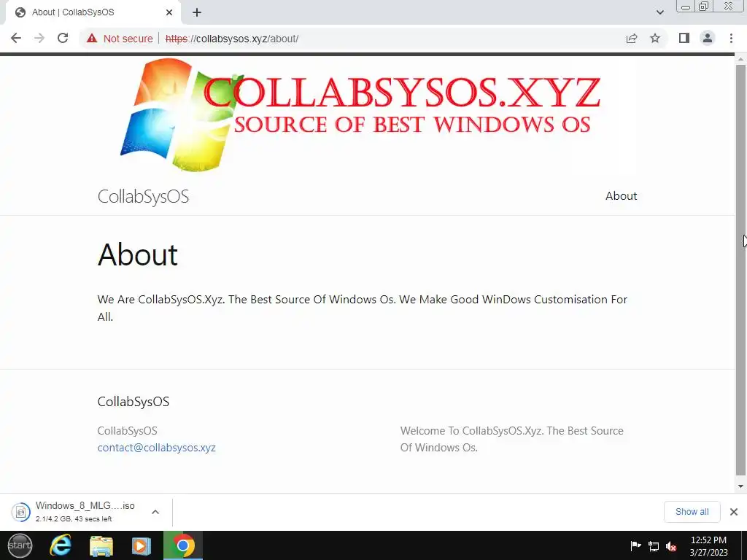Open Chrome's three-dot menu
The width and height of the screenshot is (747, 560).
pyautogui.click(x=731, y=38)
